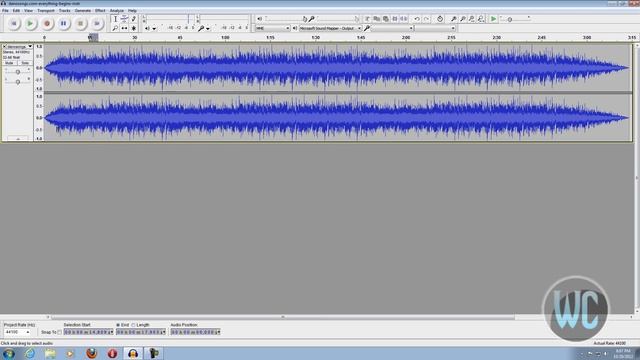Click the input volume slider

pyautogui.click(x=337, y=19)
